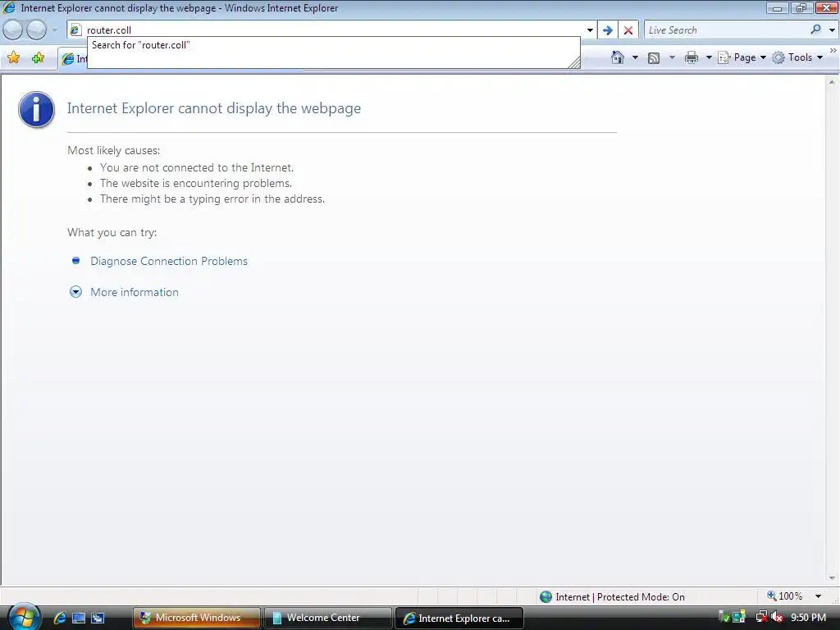Open the zoom level dropdown arrow
This screenshot has width=840, height=630.
(x=818, y=596)
